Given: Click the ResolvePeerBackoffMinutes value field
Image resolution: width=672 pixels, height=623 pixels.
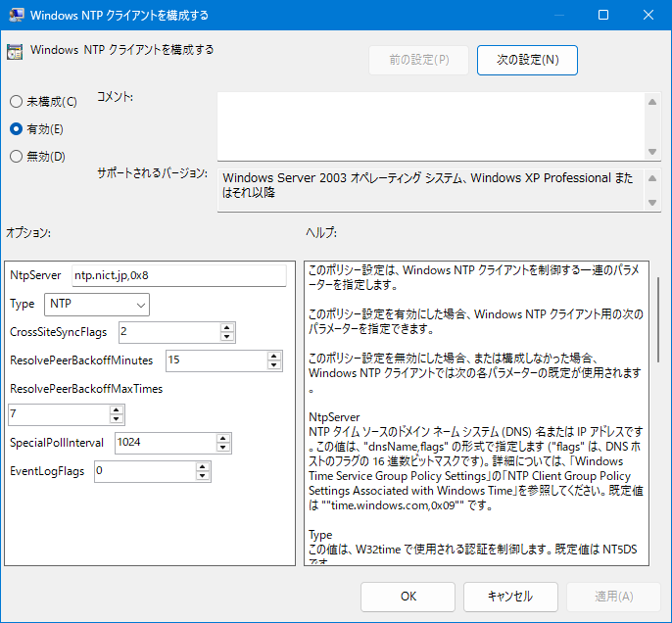Looking at the screenshot, I should [x=216, y=360].
